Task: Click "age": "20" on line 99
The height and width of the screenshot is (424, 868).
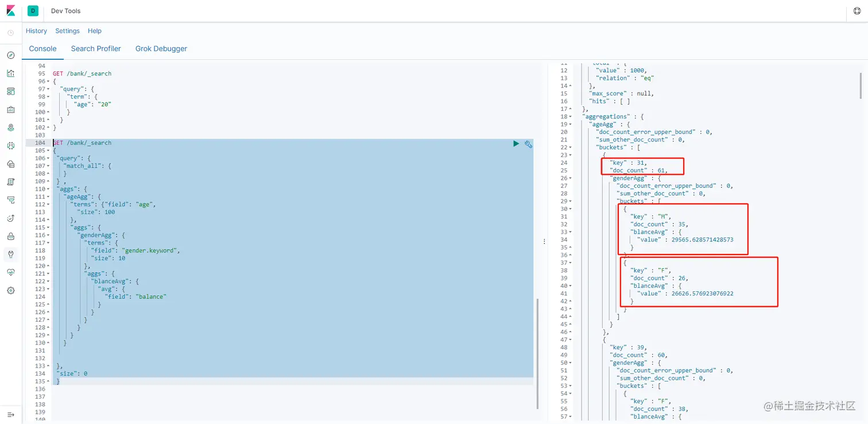Action: point(92,105)
